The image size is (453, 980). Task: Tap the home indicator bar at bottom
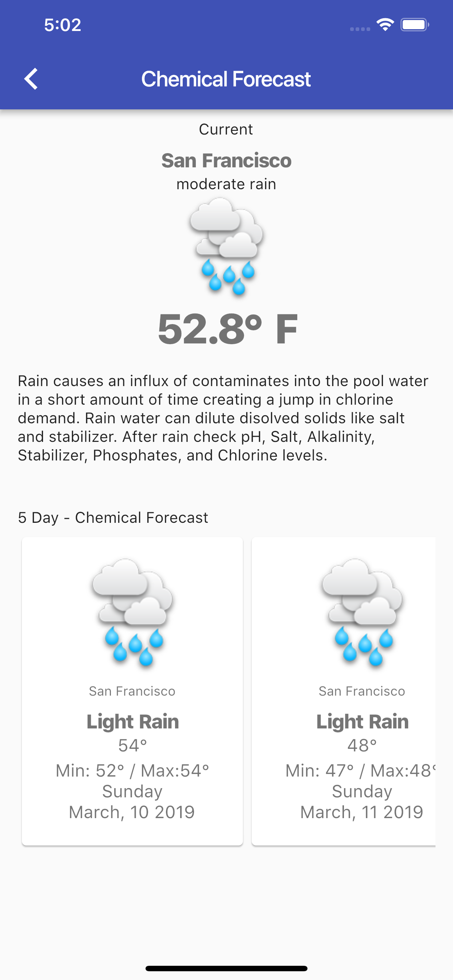(x=226, y=968)
